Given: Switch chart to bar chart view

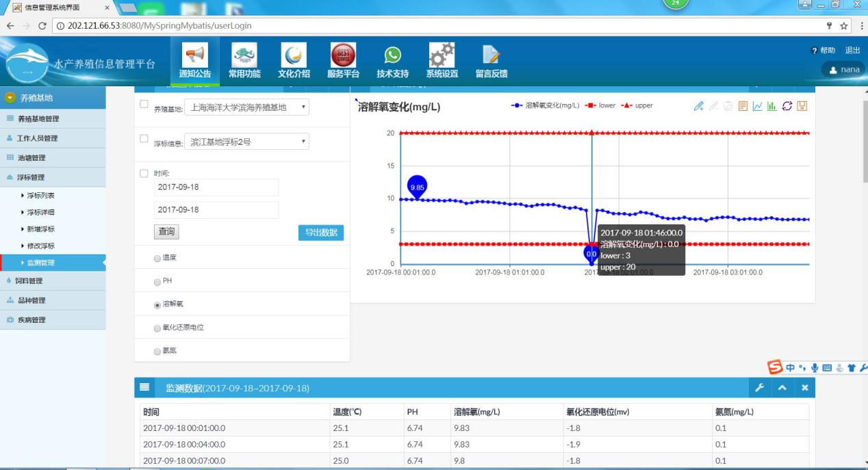Looking at the screenshot, I should [x=772, y=106].
